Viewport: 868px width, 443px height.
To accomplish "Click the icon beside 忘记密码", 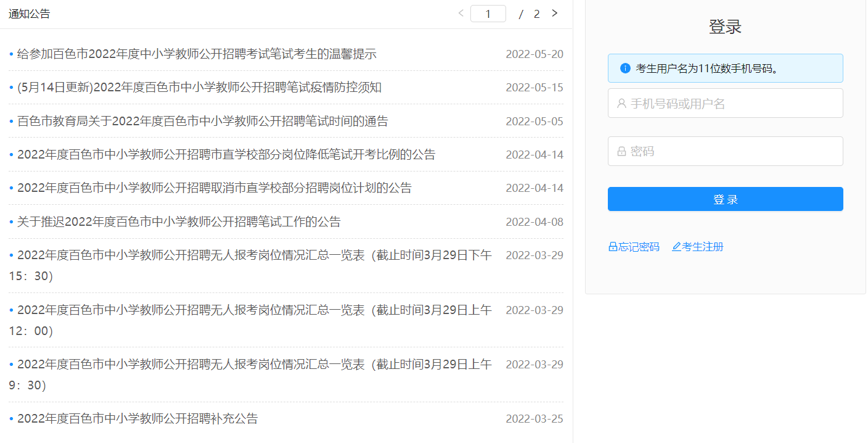I will pyautogui.click(x=613, y=247).
